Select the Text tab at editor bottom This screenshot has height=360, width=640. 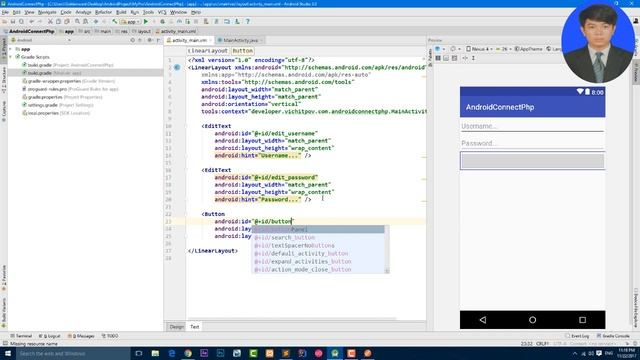195,327
